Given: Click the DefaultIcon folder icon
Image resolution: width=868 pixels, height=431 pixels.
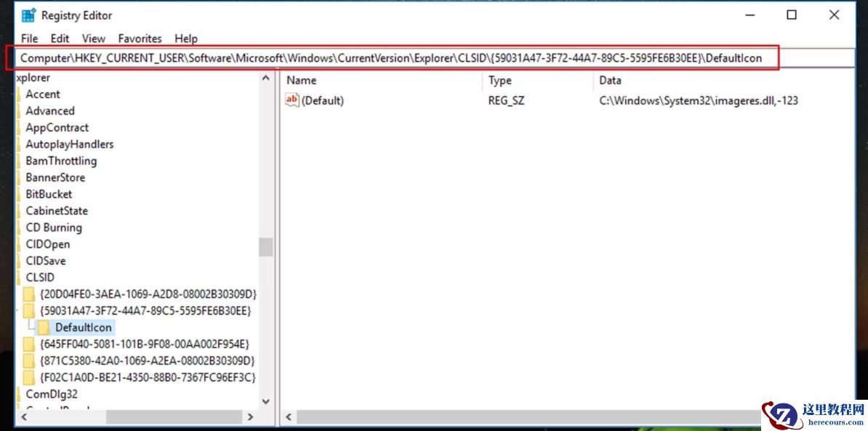Looking at the screenshot, I should (x=44, y=327).
